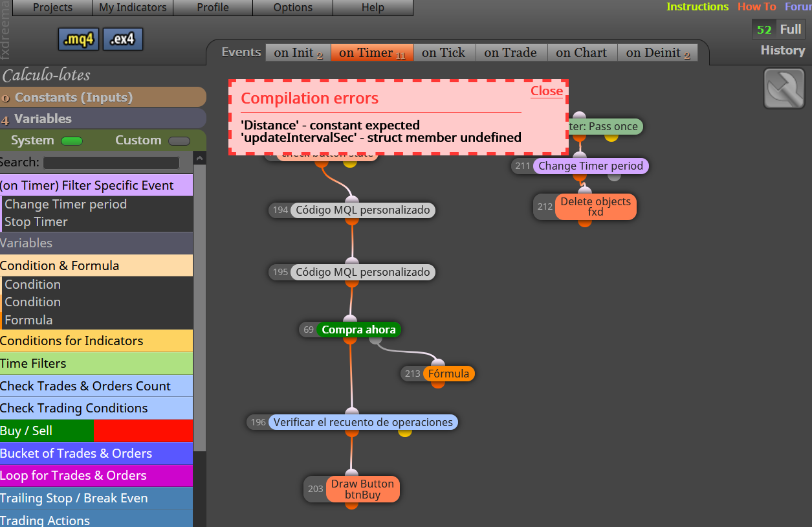
Task: Switch to the on Tick events tab
Action: (444, 53)
